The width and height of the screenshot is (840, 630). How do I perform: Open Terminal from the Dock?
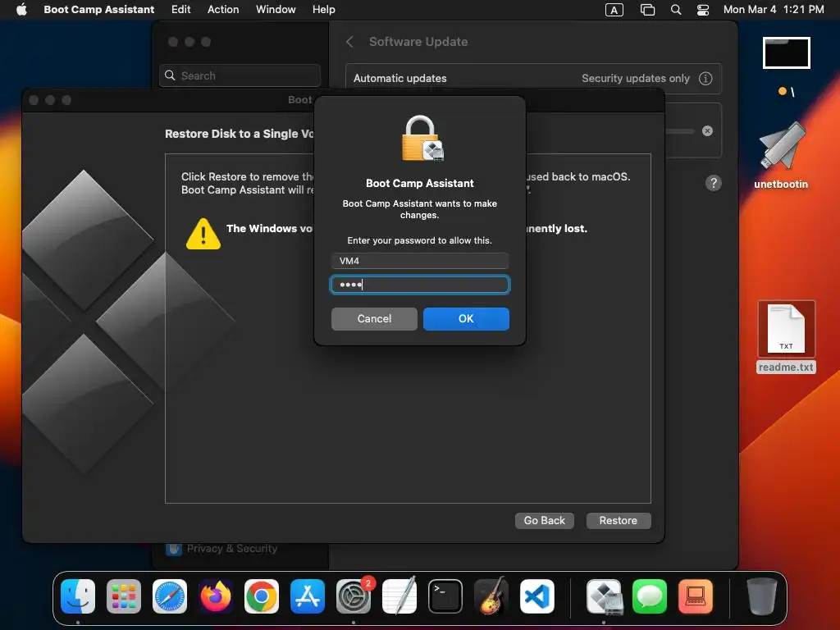pos(445,596)
